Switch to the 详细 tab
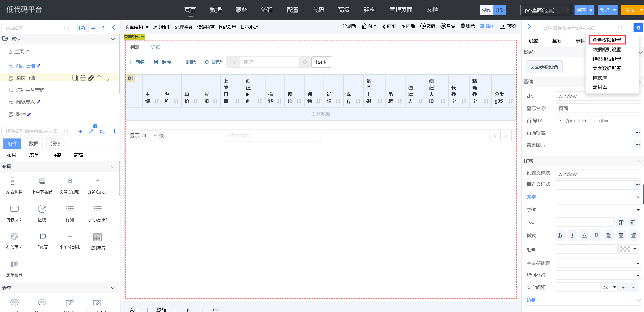Screen dimensions: 644x312 pyautogui.click(x=156, y=47)
